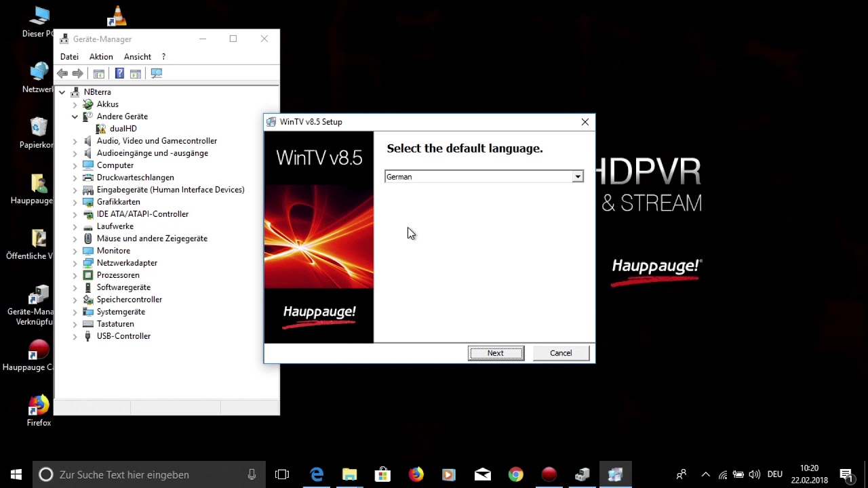The width and height of the screenshot is (868, 488).
Task: Expand the USB-Controller category
Action: pos(75,336)
